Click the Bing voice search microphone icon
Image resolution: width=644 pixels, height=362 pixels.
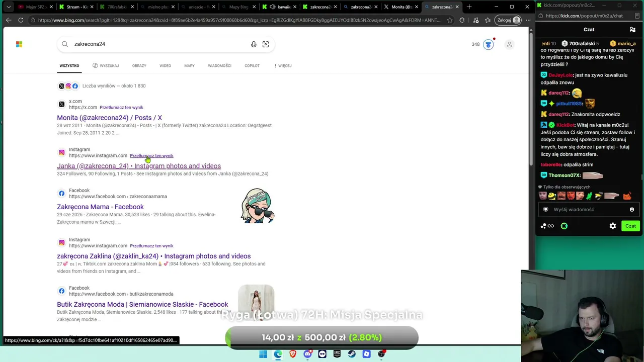coord(254,44)
